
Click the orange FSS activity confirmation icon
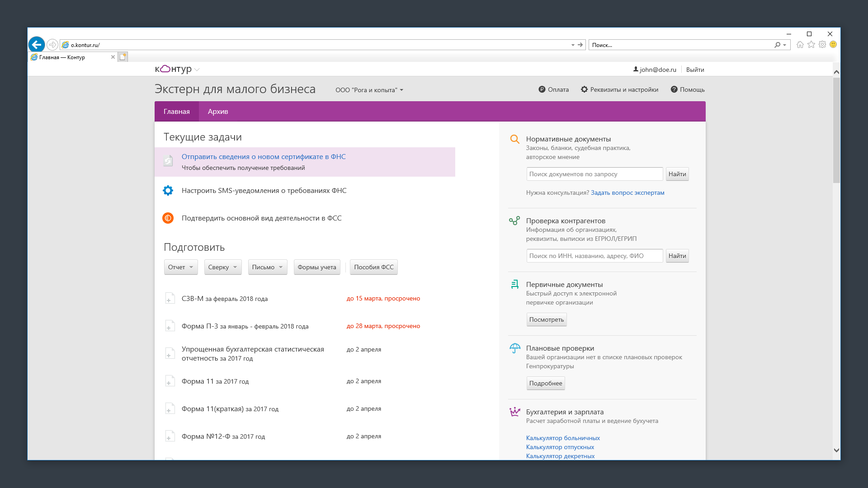pos(168,218)
